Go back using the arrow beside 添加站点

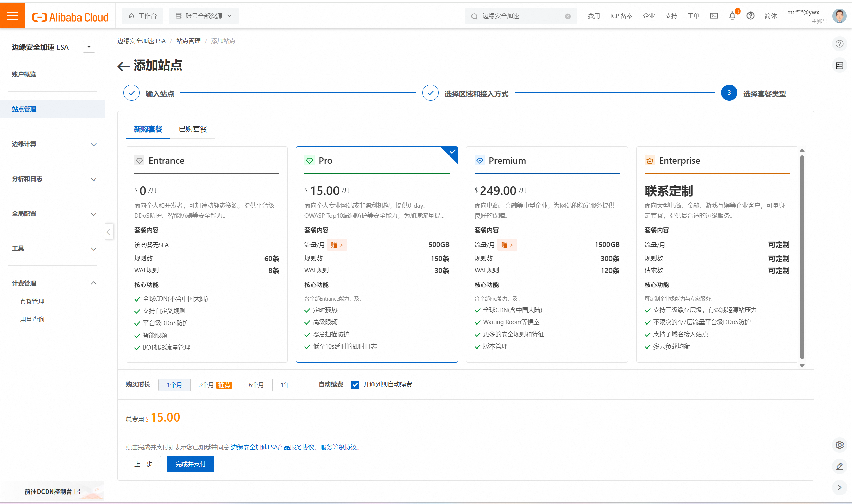click(123, 66)
